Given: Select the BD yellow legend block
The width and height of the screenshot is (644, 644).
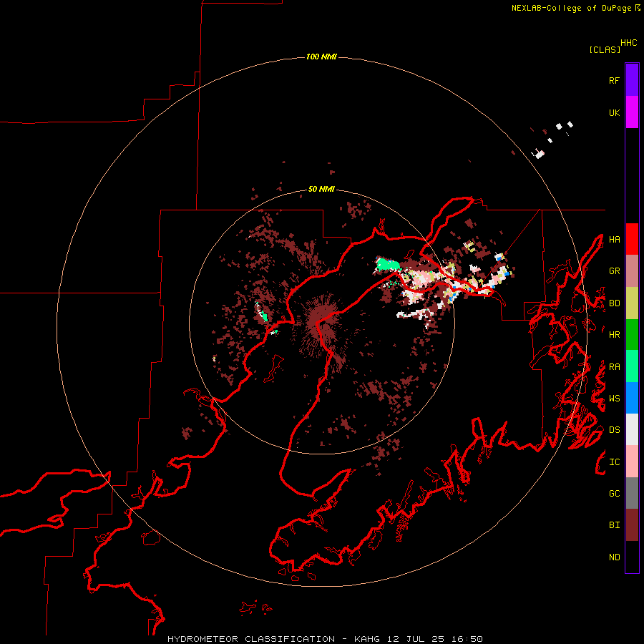Looking at the screenshot, I should click(x=632, y=303).
